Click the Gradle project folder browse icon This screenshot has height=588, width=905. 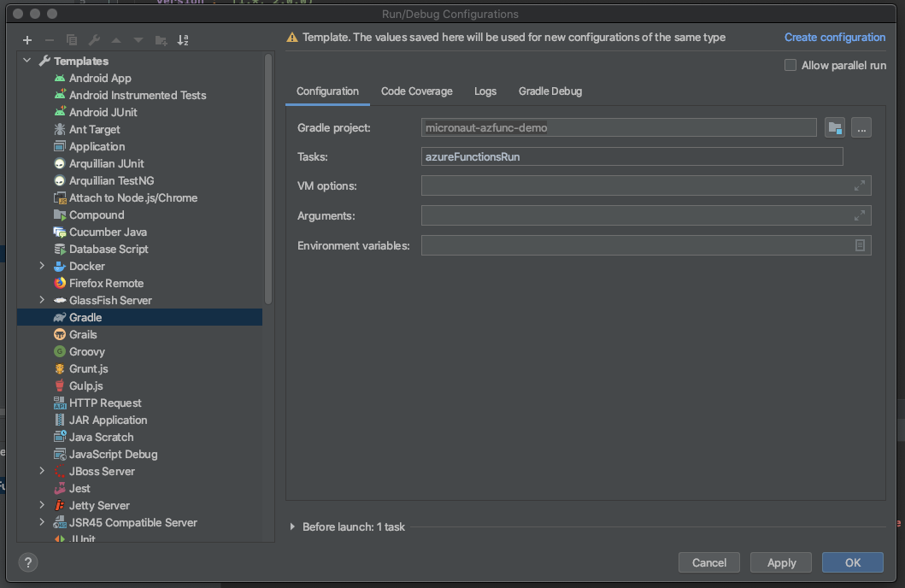coord(835,127)
